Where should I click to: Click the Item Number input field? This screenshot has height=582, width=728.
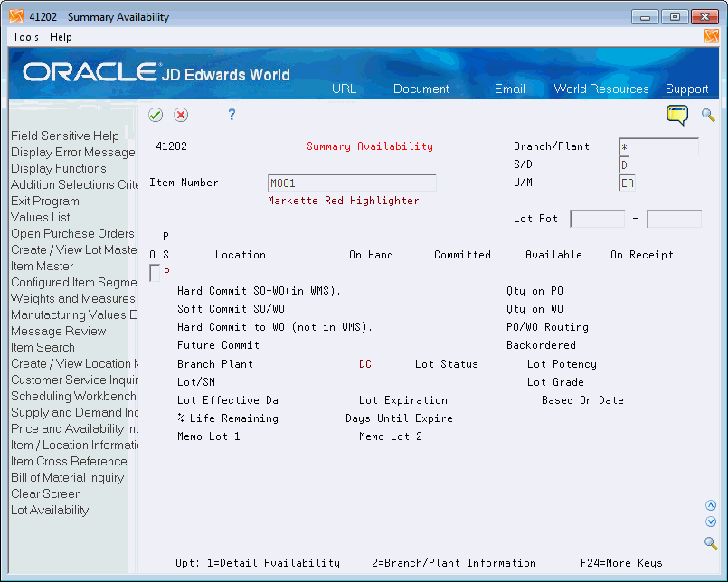coord(352,183)
